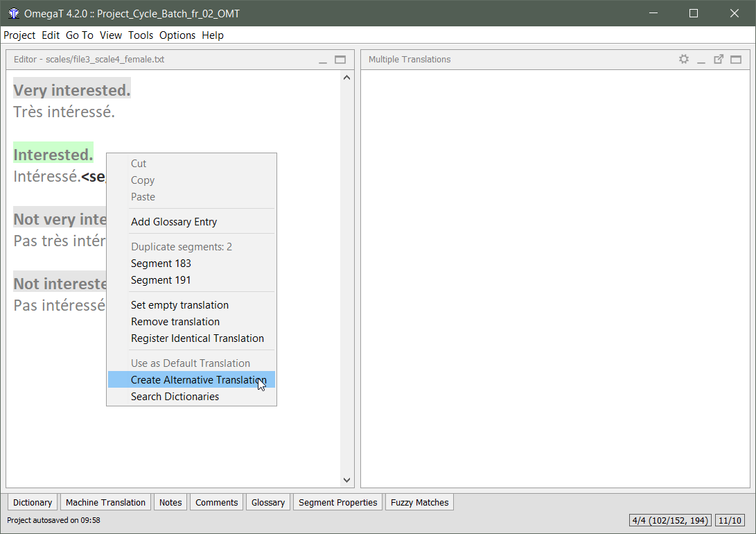
Task: Maximize the Multiple Translations pane
Action: tap(736, 60)
